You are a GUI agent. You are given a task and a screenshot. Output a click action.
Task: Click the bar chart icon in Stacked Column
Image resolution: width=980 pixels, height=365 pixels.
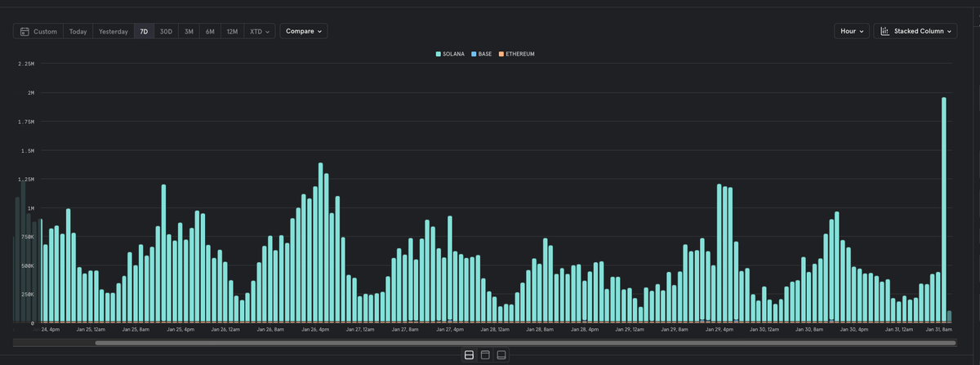884,31
